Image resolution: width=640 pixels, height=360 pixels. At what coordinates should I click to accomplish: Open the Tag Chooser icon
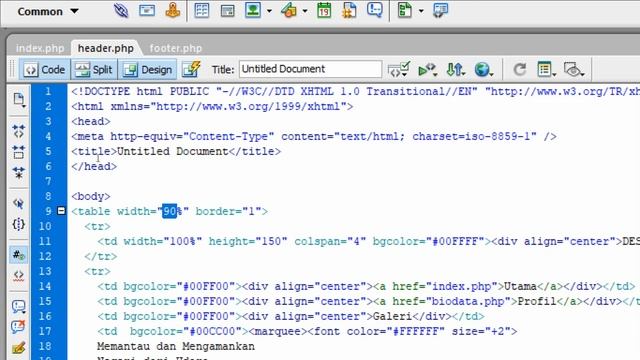pyautogui.click(x=440, y=10)
